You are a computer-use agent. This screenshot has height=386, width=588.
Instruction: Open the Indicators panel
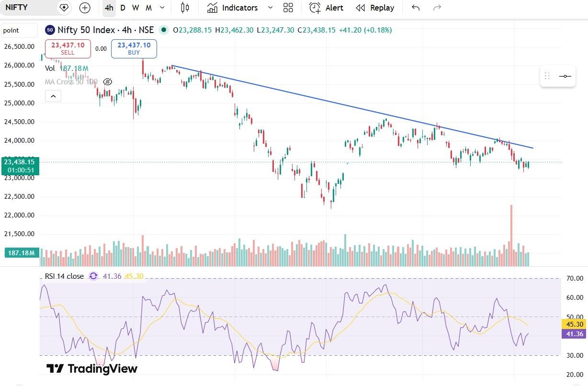point(233,8)
